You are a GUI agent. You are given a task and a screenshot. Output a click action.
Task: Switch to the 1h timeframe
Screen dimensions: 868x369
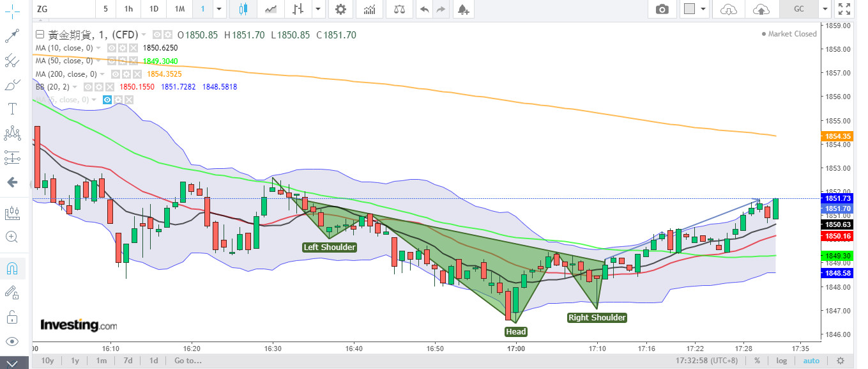tap(128, 9)
